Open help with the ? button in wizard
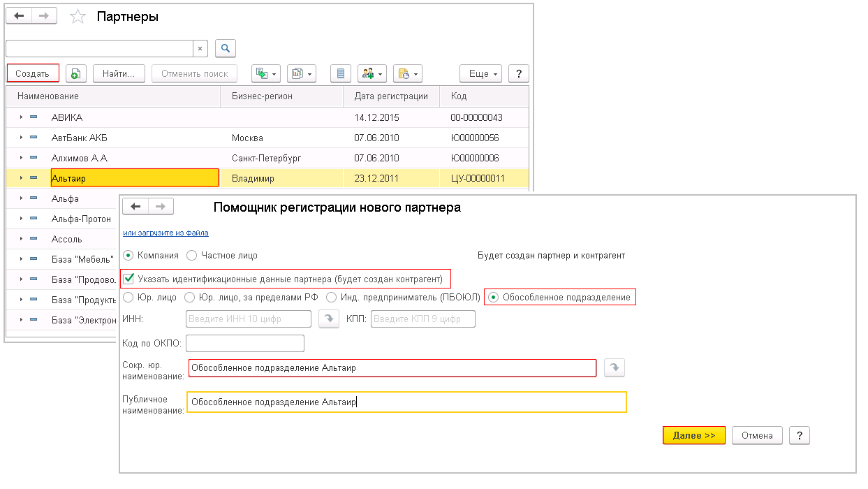This screenshot has width=868, height=489. point(799,435)
